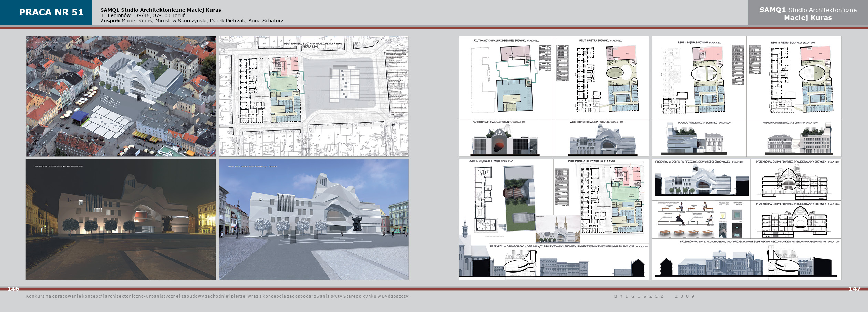The image size is (868, 312).
Task: Open the daytime visualization of the building
Action: (314, 219)
